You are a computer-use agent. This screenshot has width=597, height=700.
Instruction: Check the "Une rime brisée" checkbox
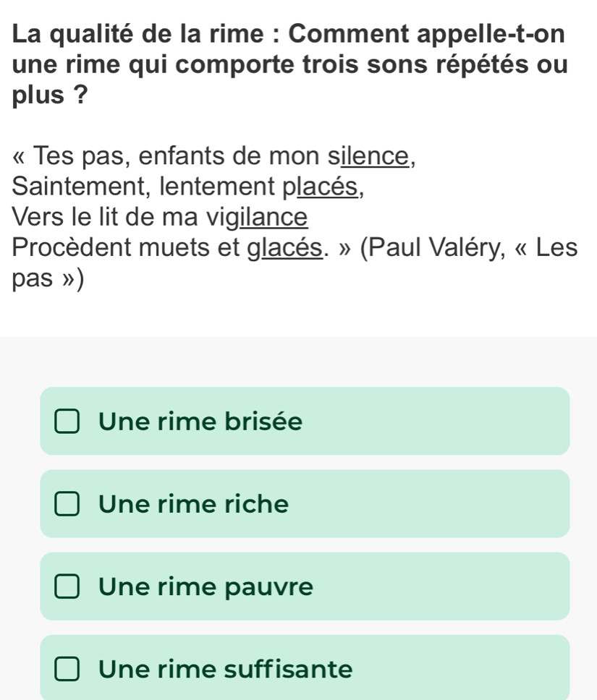(67, 422)
